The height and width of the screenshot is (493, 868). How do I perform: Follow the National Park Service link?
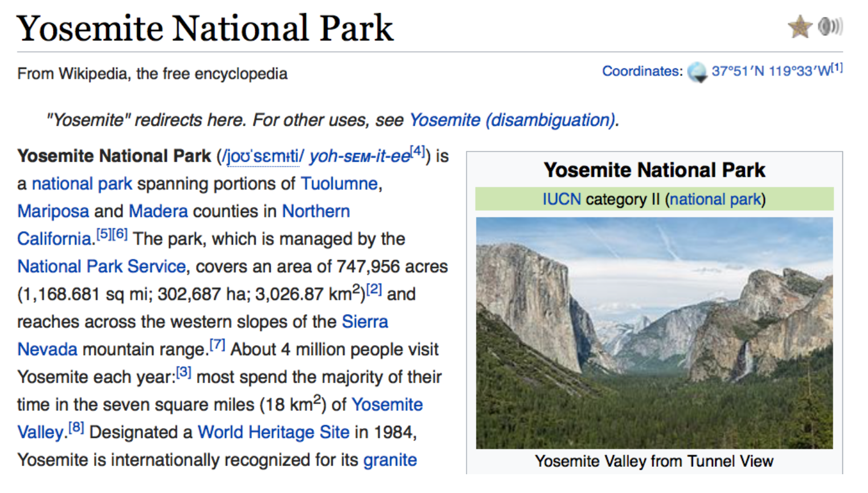point(101,266)
